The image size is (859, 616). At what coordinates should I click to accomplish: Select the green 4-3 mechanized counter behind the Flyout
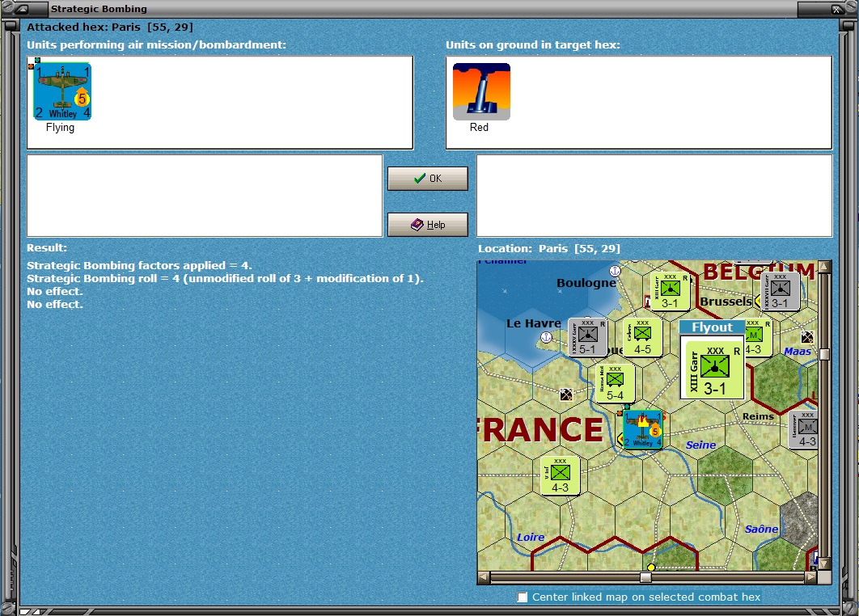pyautogui.click(x=759, y=337)
